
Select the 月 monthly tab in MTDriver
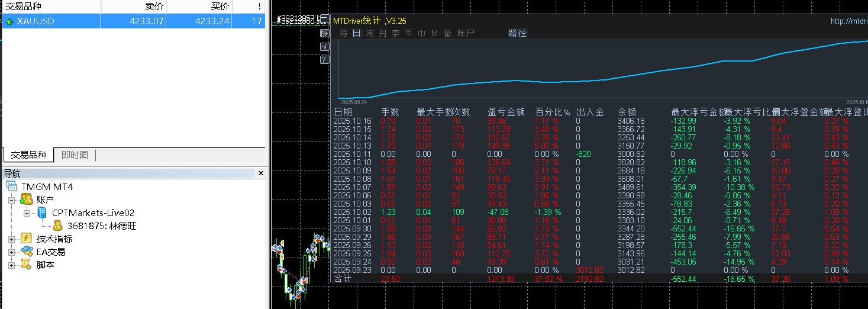383,33
